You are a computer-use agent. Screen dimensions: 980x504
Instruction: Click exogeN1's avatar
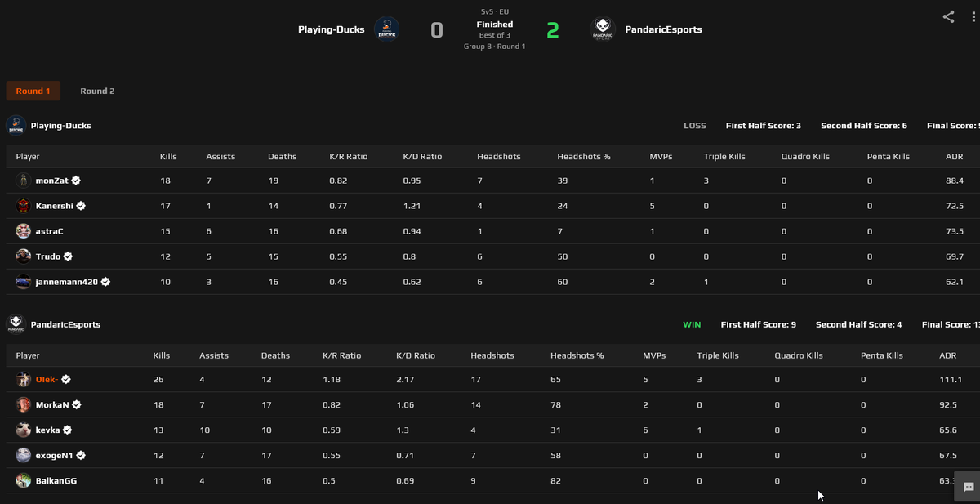pos(23,456)
